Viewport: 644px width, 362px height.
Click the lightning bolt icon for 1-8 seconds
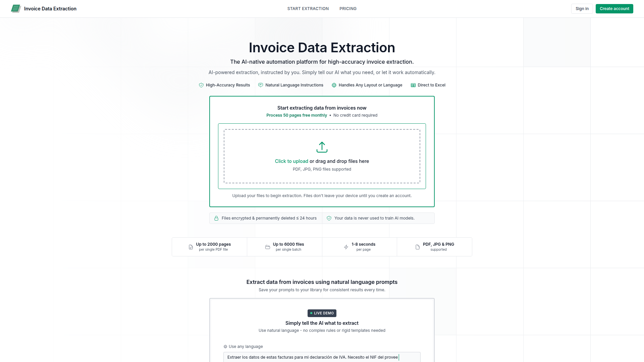pyautogui.click(x=346, y=247)
